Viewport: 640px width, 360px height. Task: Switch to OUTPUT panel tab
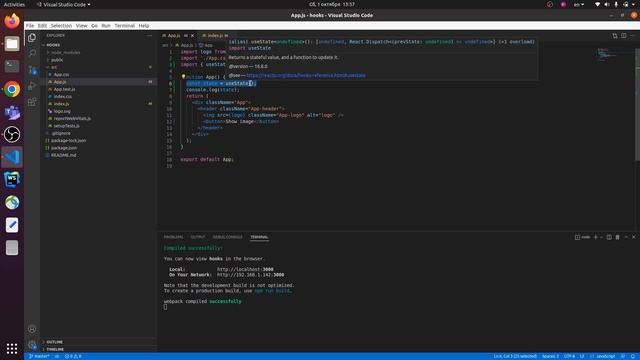[198, 237]
